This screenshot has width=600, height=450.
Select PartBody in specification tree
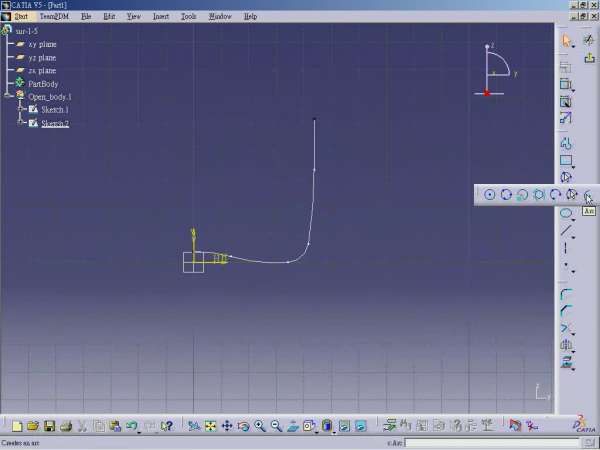pyautogui.click(x=43, y=84)
